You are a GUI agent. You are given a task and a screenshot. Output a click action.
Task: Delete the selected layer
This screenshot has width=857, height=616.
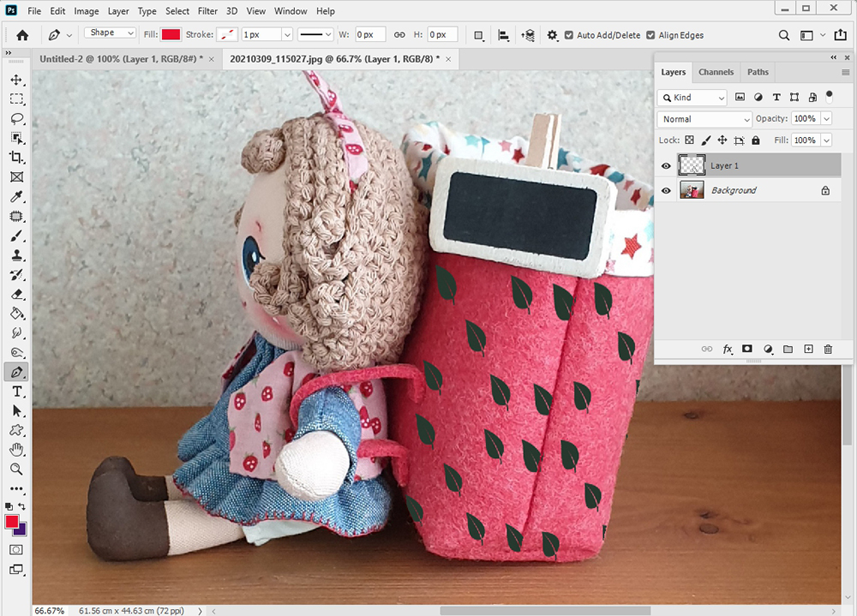click(828, 350)
